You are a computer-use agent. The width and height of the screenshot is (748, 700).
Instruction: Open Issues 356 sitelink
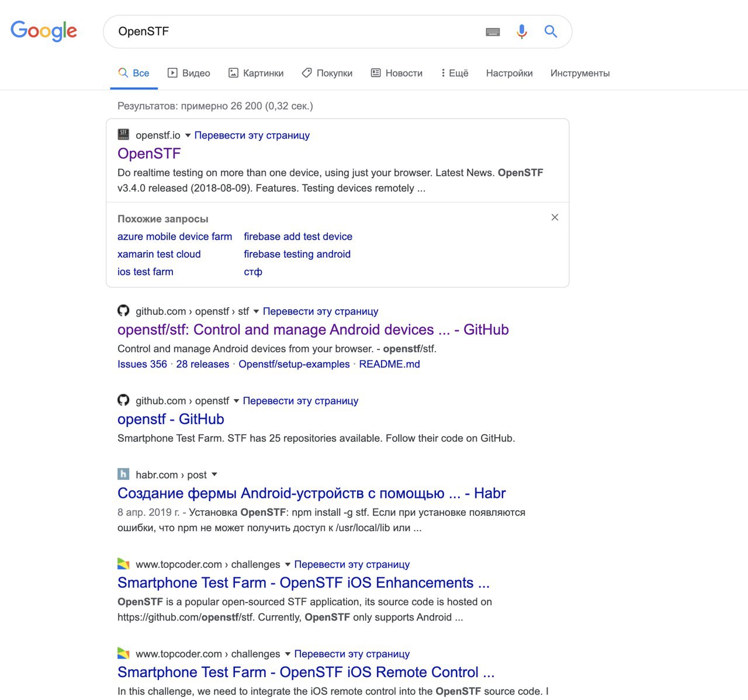click(x=142, y=364)
